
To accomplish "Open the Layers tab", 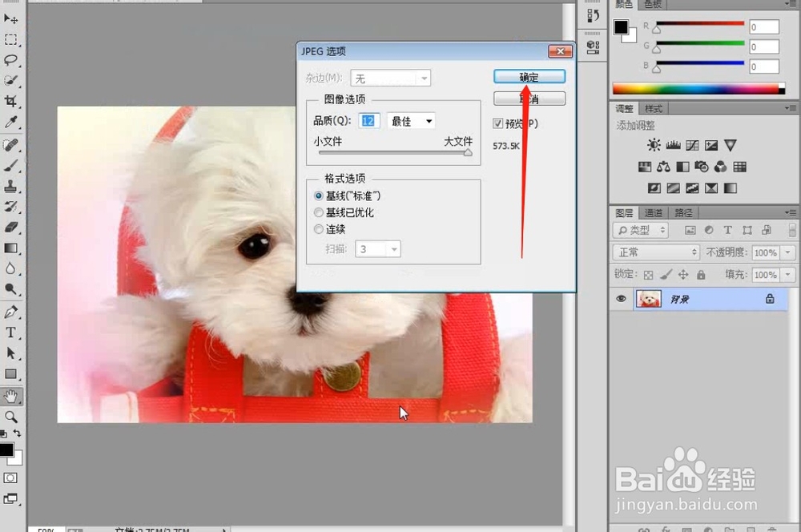I will point(624,213).
